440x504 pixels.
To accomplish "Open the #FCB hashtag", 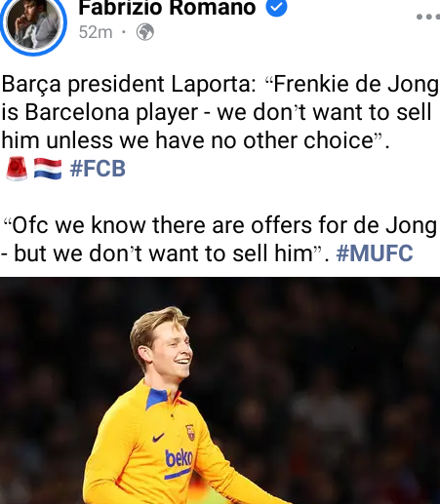I will click(x=98, y=169).
